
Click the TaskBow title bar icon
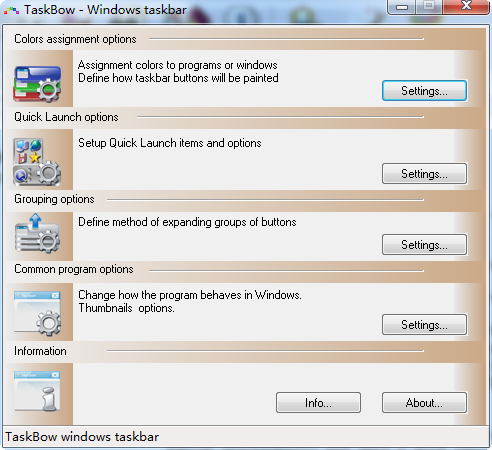click(x=11, y=10)
